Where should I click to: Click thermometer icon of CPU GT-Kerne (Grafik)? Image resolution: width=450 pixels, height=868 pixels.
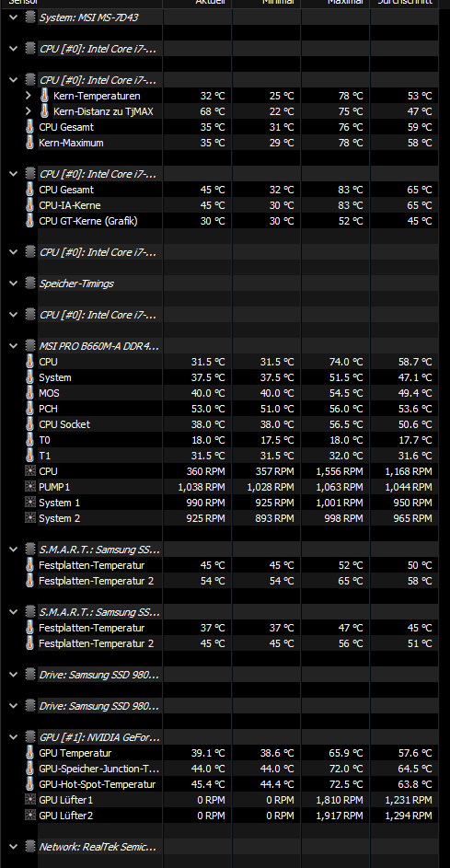click(x=29, y=221)
